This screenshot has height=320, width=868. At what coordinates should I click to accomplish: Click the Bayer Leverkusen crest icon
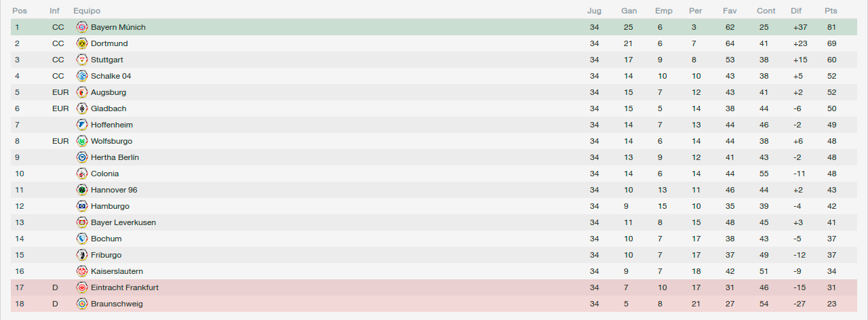click(x=82, y=222)
